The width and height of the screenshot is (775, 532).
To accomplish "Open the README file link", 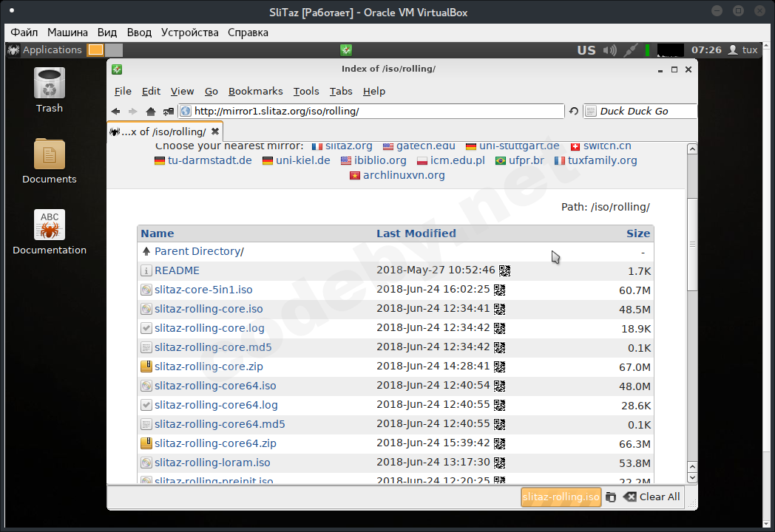I will (x=177, y=270).
